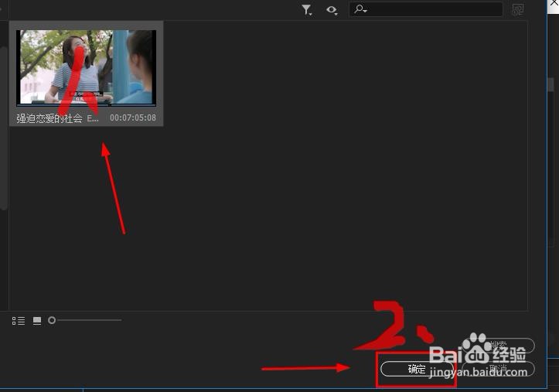
Task: Click the faded icon right of search box
Action: [x=518, y=9]
